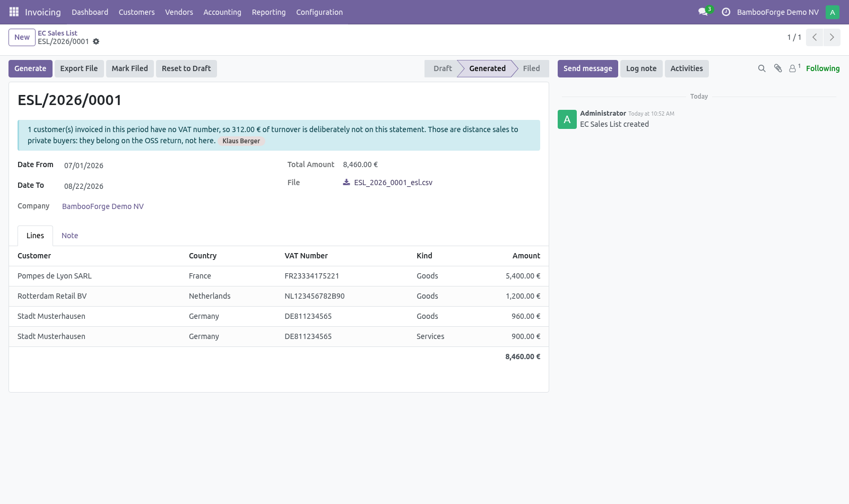The width and height of the screenshot is (849, 504).
Task: Open the conversations chat icon
Action: pos(703,12)
